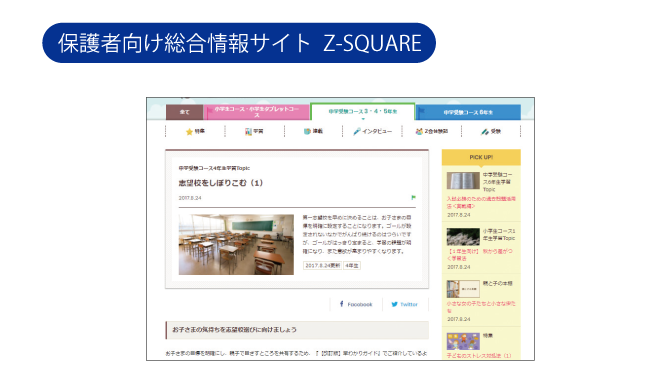670x390 pixels.
Task: Open the 特集 star icon category
Action: pyautogui.click(x=189, y=132)
